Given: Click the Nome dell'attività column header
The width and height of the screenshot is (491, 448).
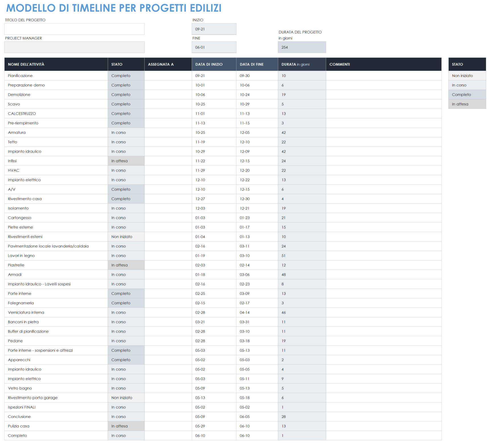Looking at the screenshot, I should [56, 64].
